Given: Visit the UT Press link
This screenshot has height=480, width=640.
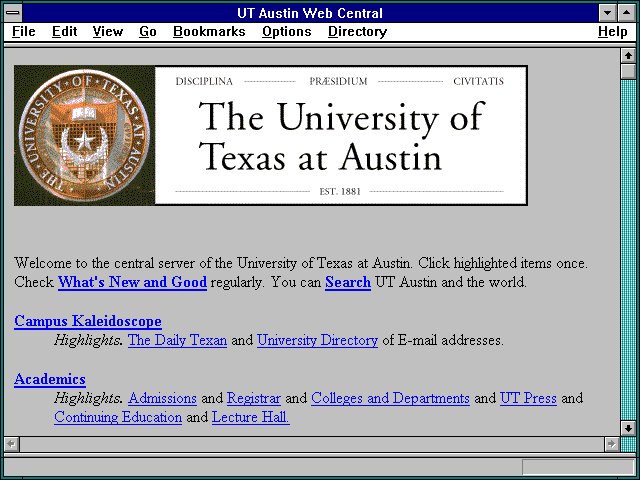Looking at the screenshot, I should pos(528,398).
